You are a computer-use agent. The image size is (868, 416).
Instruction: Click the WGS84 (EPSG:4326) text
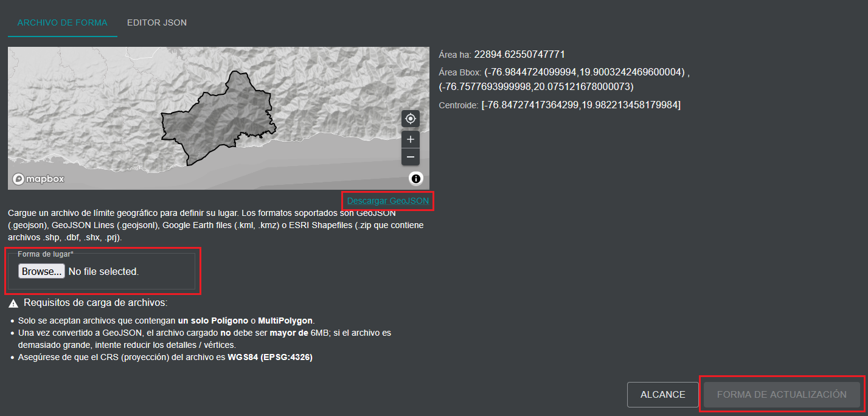point(270,358)
